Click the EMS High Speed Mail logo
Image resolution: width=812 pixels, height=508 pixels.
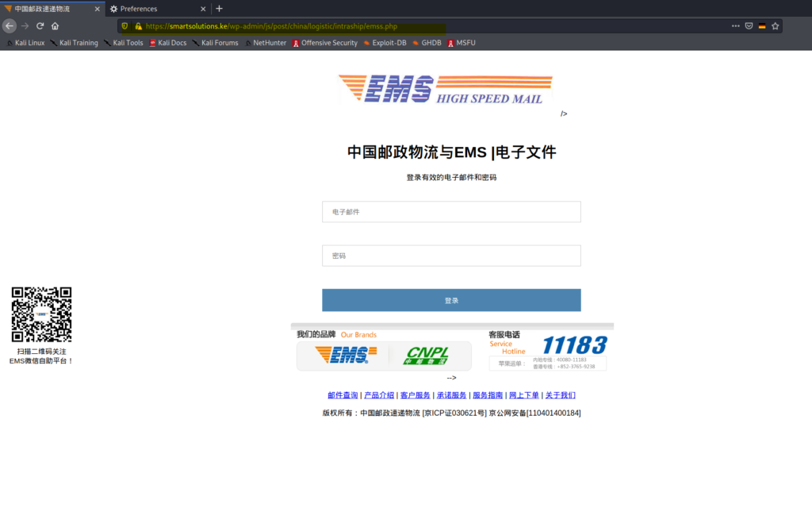click(x=446, y=89)
